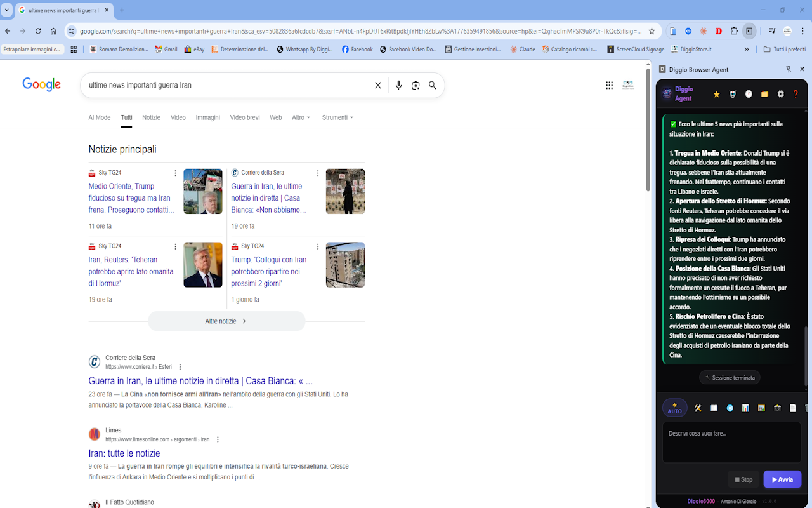The height and width of the screenshot is (508, 812).
Task: Click the red question mark help icon
Action: tap(796, 94)
